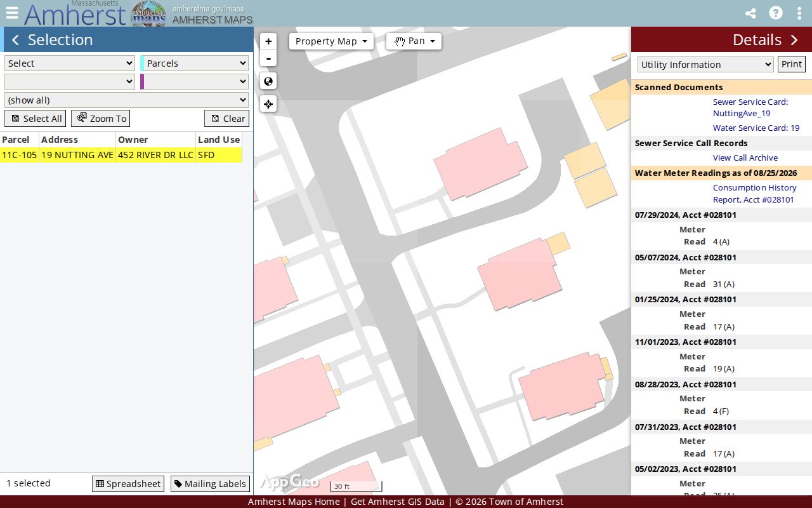Click the 452 RIVER DR LLC owner cell
Image resolution: width=812 pixels, height=508 pixels.
tap(155, 155)
